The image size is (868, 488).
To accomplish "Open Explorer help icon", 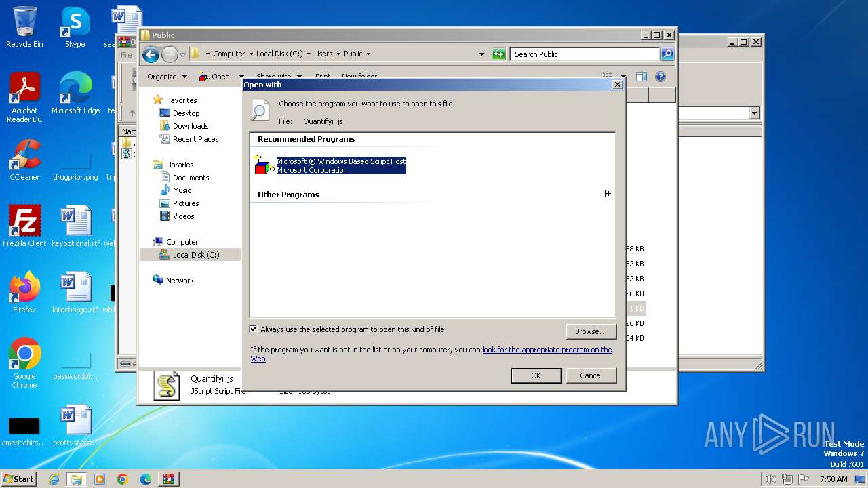I will [x=660, y=77].
